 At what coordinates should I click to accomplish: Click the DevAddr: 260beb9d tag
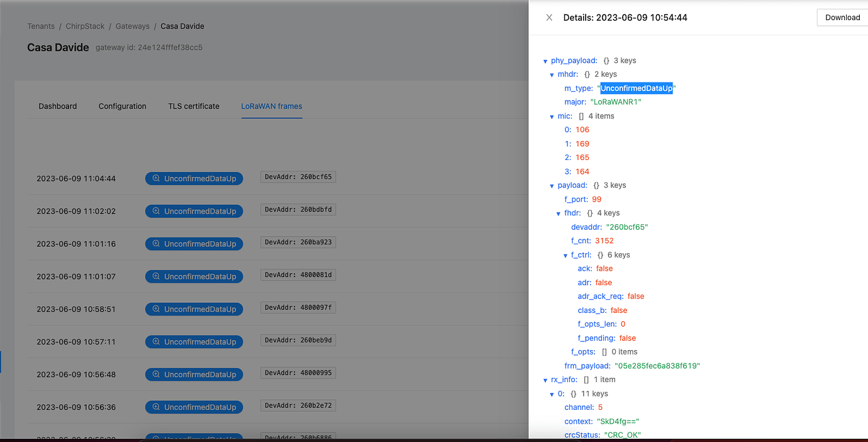coord(298,340)
